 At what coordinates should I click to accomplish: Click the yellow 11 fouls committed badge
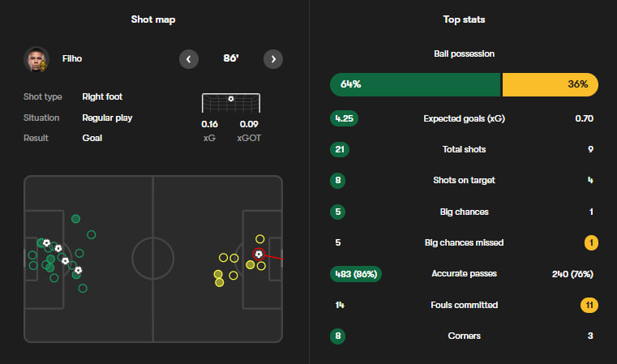pyautogui.click(x=589, y=306)
